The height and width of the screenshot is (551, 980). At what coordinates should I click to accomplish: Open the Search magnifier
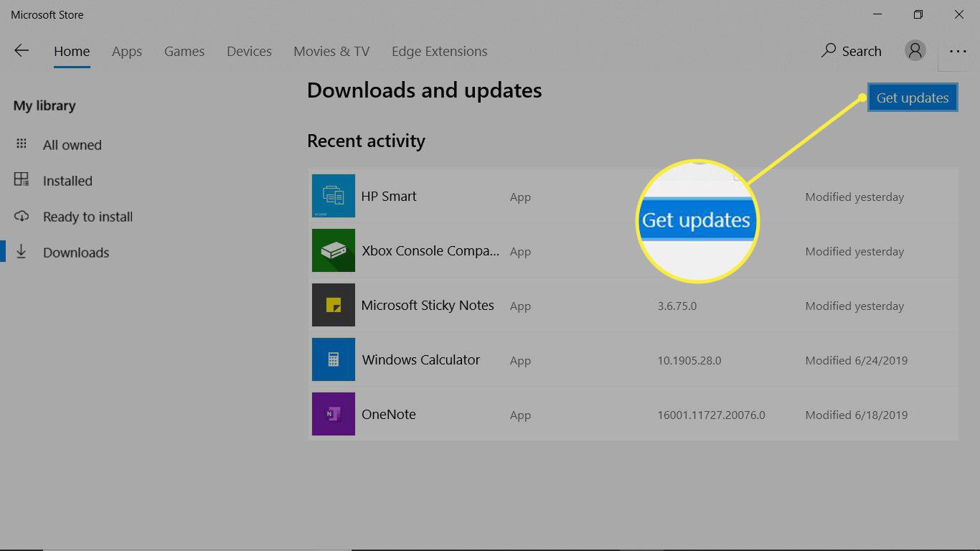(829, 51)
